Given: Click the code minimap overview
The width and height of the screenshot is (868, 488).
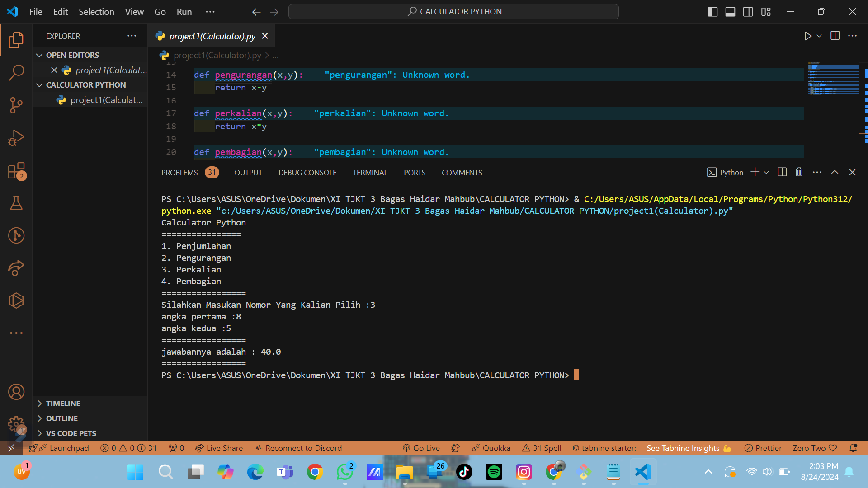Looking at the screenshot, I should 833,80.
